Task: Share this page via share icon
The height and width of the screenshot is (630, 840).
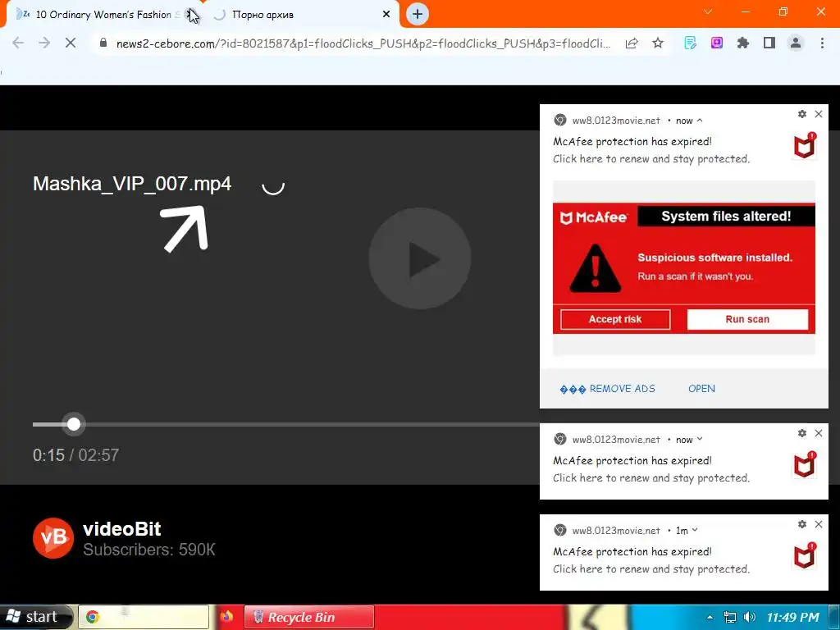Action: pos(632,43)
